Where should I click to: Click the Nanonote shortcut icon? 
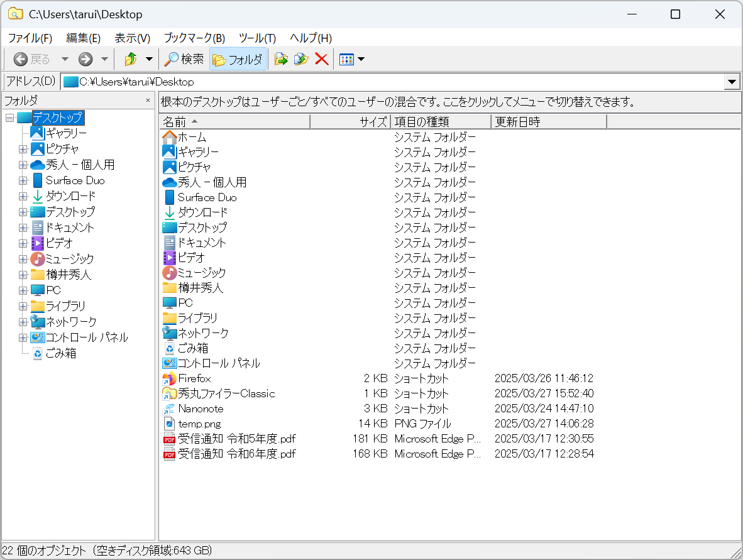(169, 409)
